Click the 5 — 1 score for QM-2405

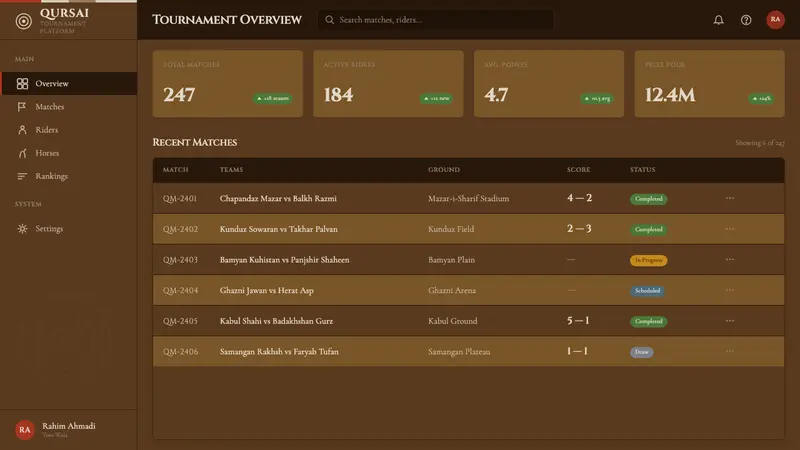578,320
